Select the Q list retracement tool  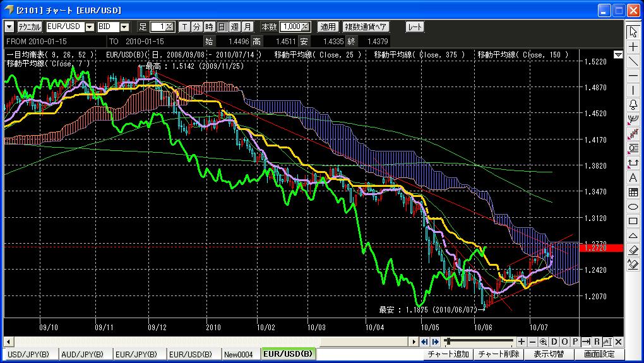[x=633, y=148]
